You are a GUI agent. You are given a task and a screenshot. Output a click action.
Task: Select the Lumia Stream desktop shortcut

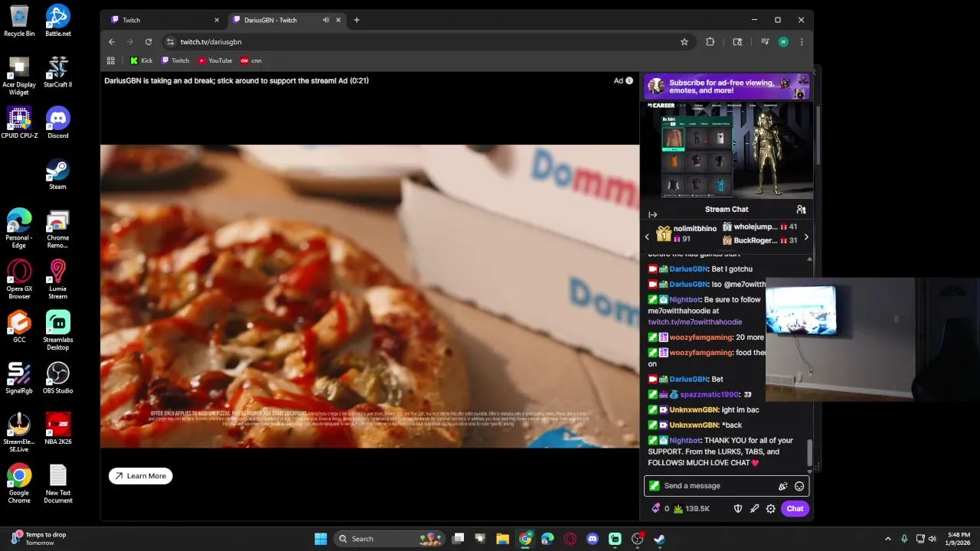[x=58, y=279]
